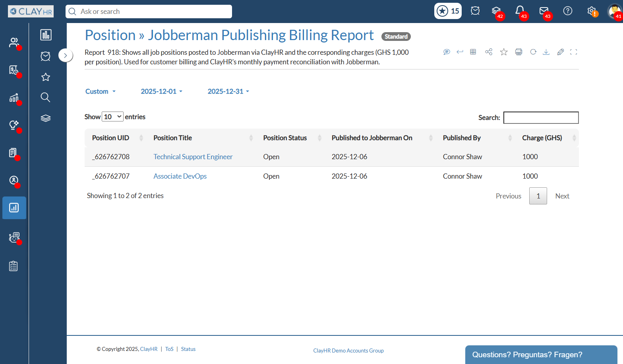Open the Custom date range dropdown
The height and width of the screenshot is (364, 623).
[x=101, y=91]
